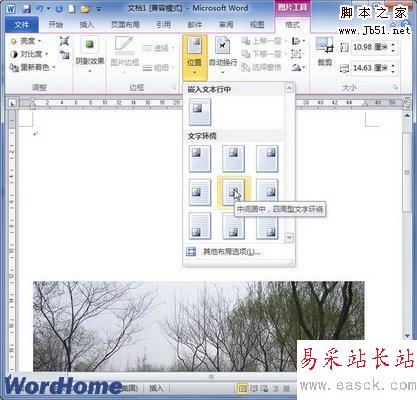417x400 pixels.
Task: Open the 粗细 (Weight) dropdown
Action: point(159,68)
